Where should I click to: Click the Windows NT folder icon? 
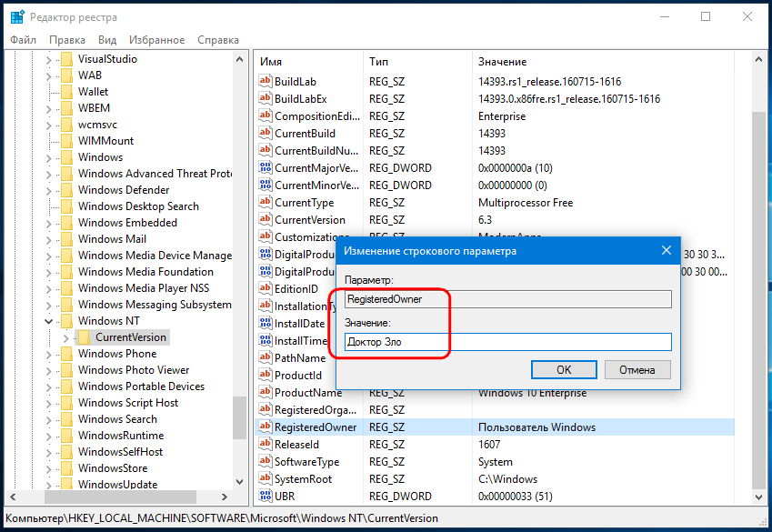66,321
